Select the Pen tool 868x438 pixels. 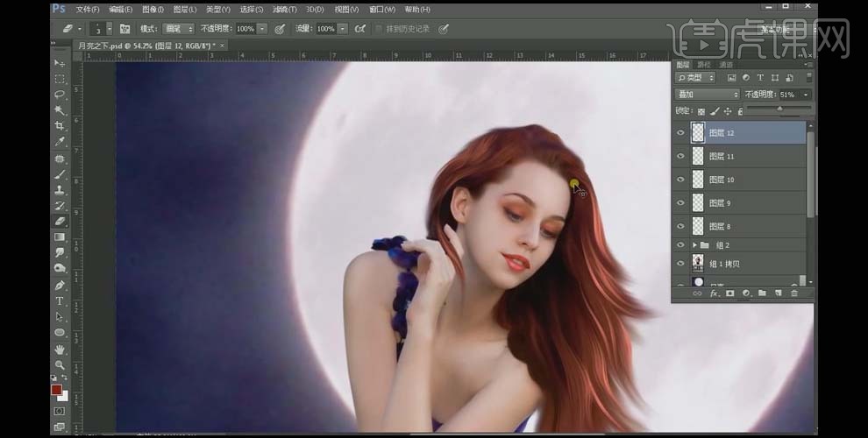[60, 286]
